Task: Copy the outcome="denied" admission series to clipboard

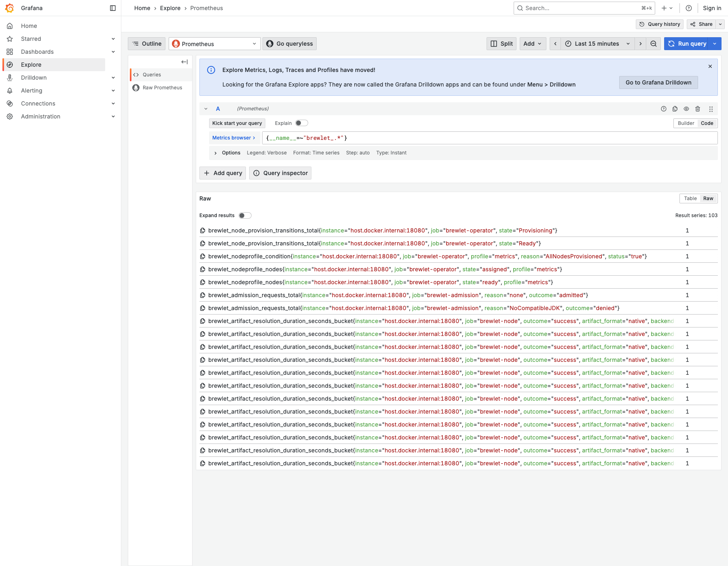Action: (x=203, y=308)
